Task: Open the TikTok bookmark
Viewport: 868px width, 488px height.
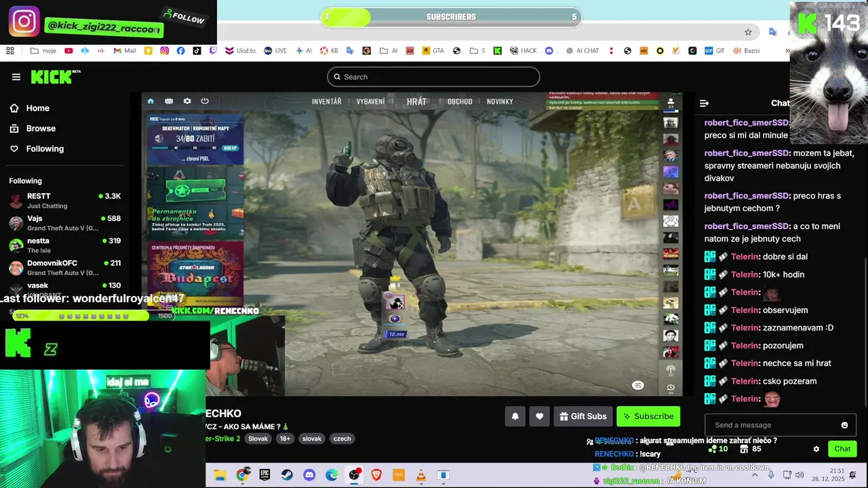Action: point(197,51)
